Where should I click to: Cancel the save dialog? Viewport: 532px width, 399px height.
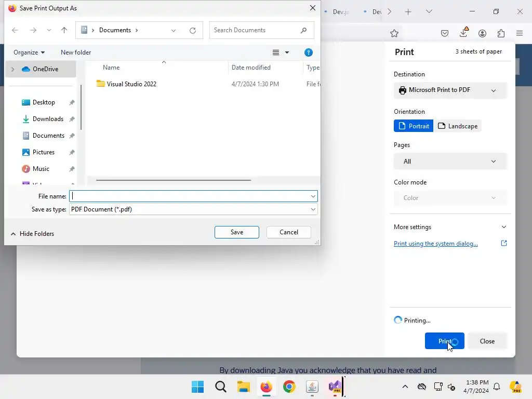(x=289, y=232)
